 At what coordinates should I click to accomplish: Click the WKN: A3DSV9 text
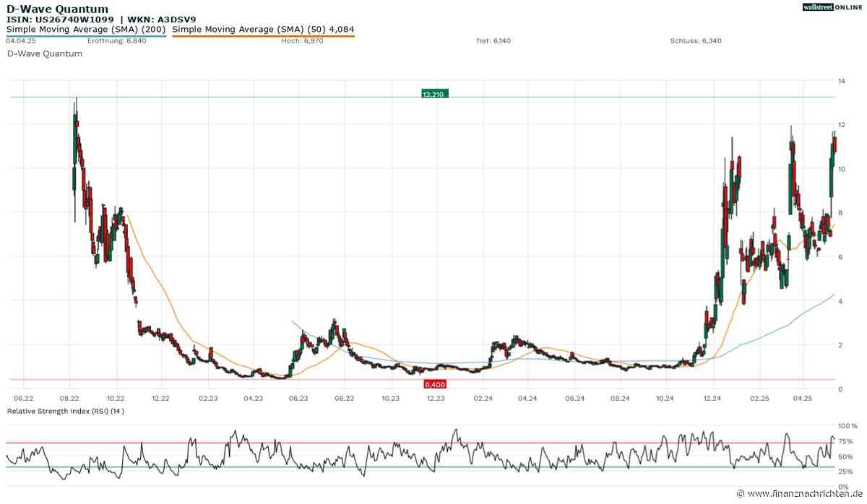163,19
